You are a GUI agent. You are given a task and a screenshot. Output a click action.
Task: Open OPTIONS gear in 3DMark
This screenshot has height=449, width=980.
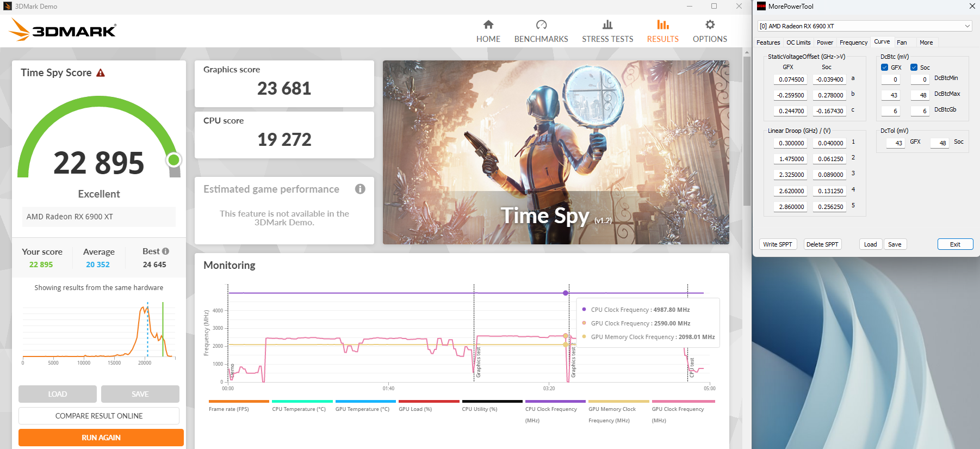click(x=710, y=32)
